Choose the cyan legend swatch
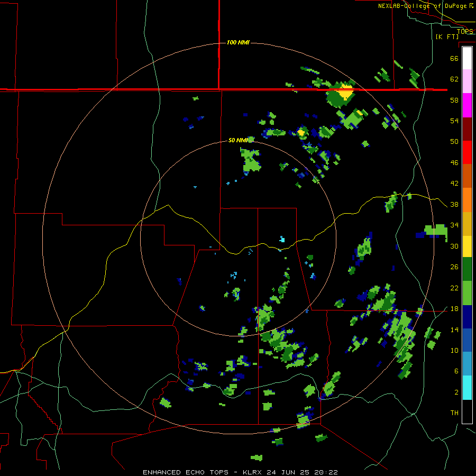 [467, 388]
